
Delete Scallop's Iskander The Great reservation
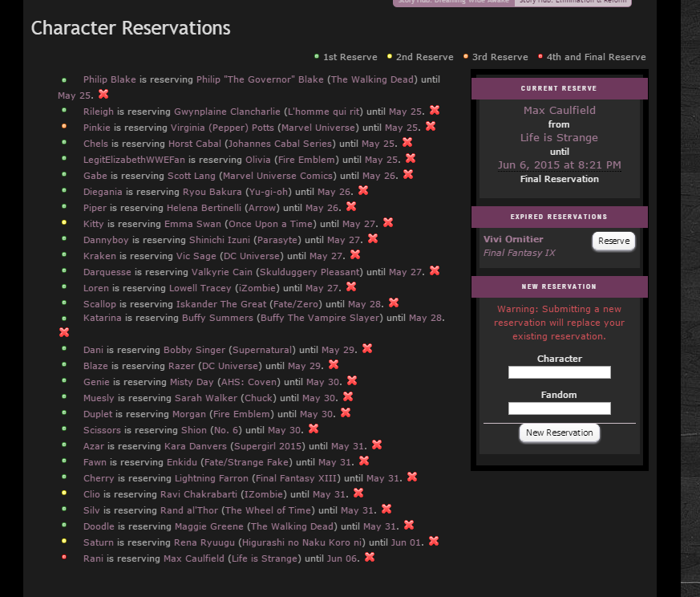click(x=394, y=303)
